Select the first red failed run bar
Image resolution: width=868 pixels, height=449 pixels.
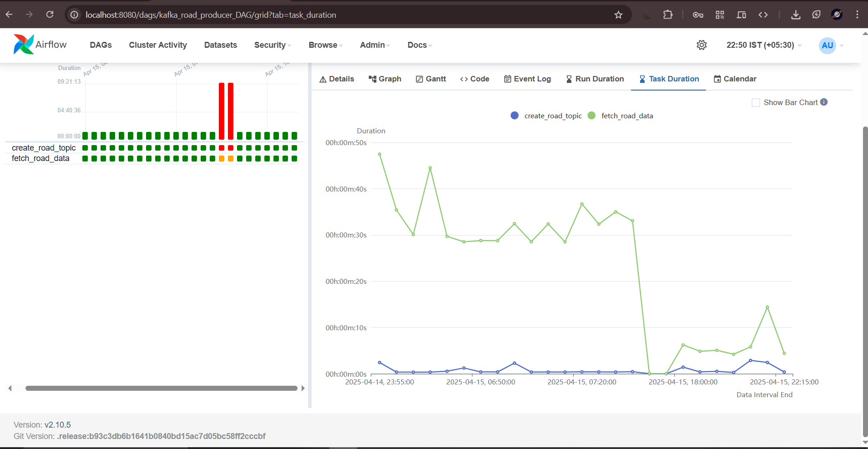pos(222,111)
